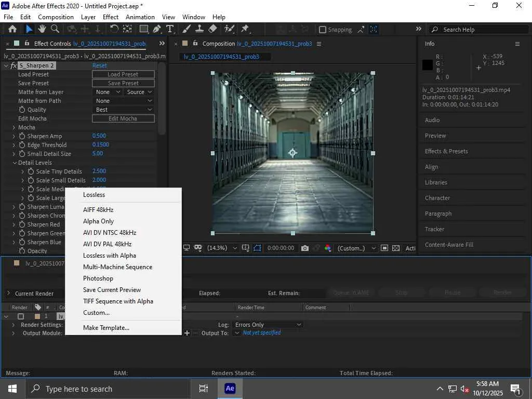Click the Home icon in toolbar
532x399 pixels.
[x=12, y=29]
